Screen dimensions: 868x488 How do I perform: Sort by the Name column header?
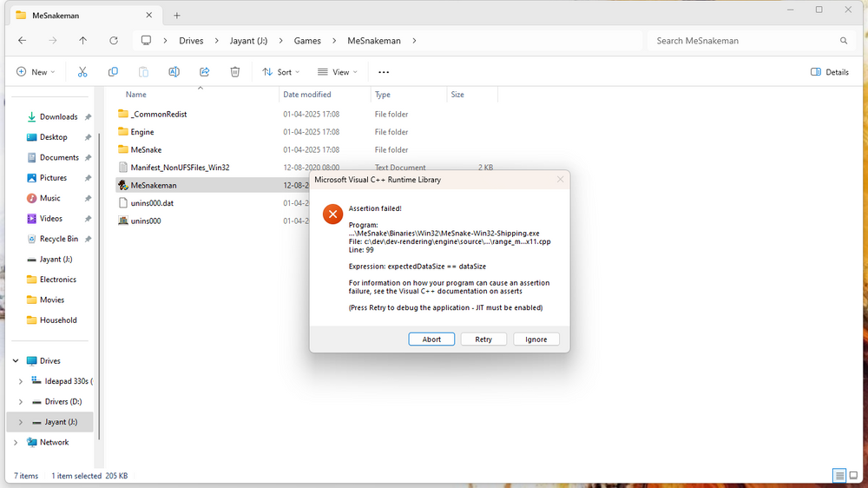click(x=135, y=95)
